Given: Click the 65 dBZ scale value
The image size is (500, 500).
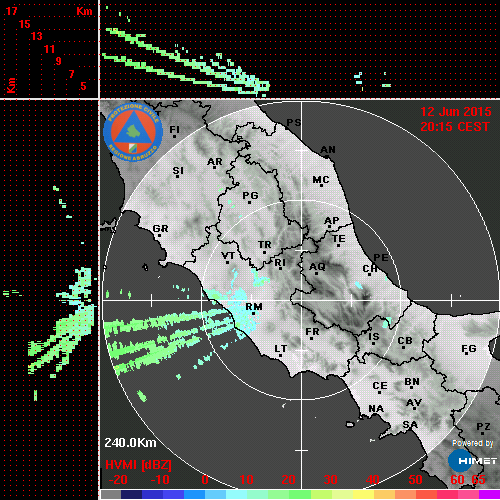Looking at the screenshot, I should click(478, 480).
